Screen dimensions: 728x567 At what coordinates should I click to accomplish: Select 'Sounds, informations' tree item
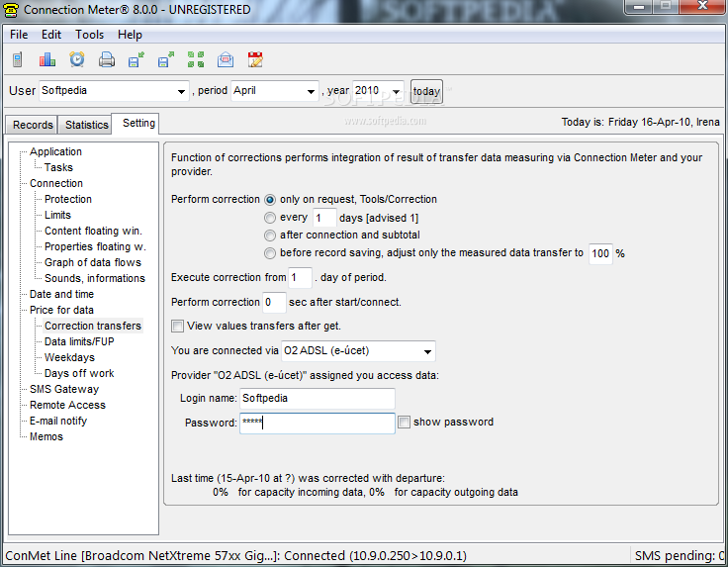coord(95,278)
